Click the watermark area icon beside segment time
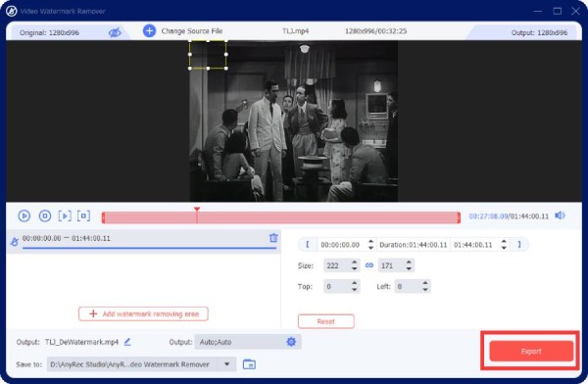 point(15,242)
